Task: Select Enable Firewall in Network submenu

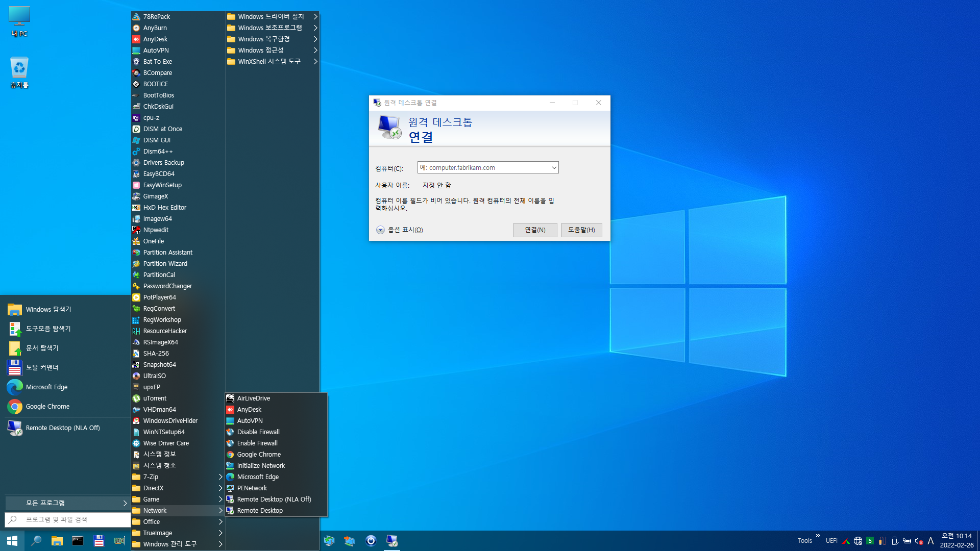Action: tap(276, 443)
